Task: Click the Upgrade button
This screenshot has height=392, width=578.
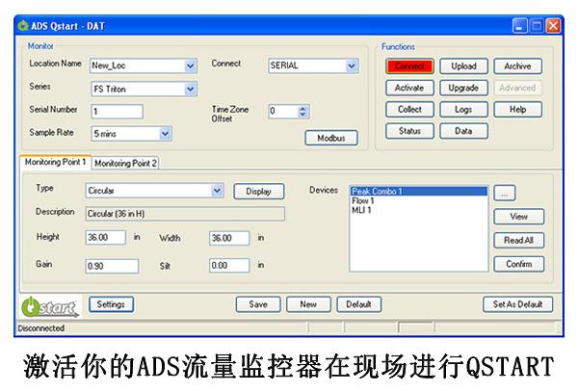Action: (x=463, y=88)
